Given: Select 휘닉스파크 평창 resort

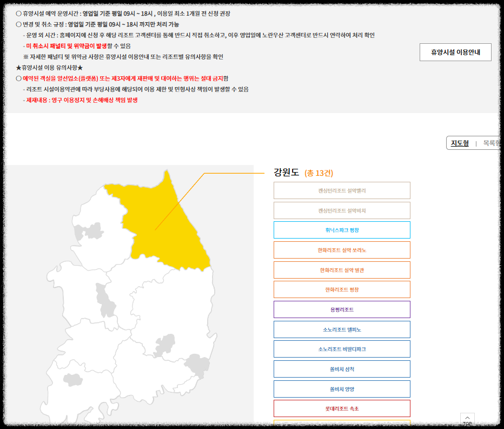Looking at the screenshot, I should [342, 230].
